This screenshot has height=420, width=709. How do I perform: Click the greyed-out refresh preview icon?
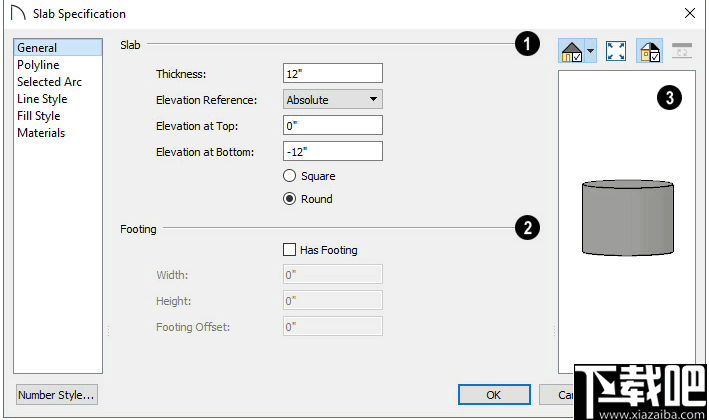click(682, 51)
